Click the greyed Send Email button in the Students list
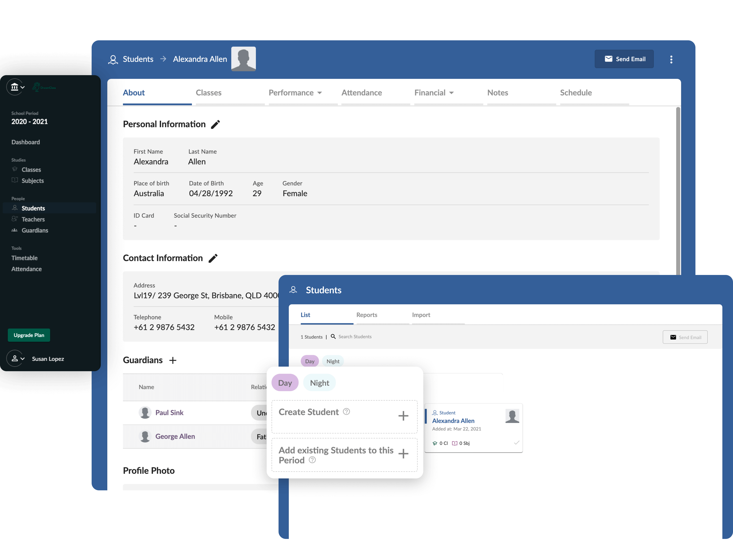 (x=685, y=337)
